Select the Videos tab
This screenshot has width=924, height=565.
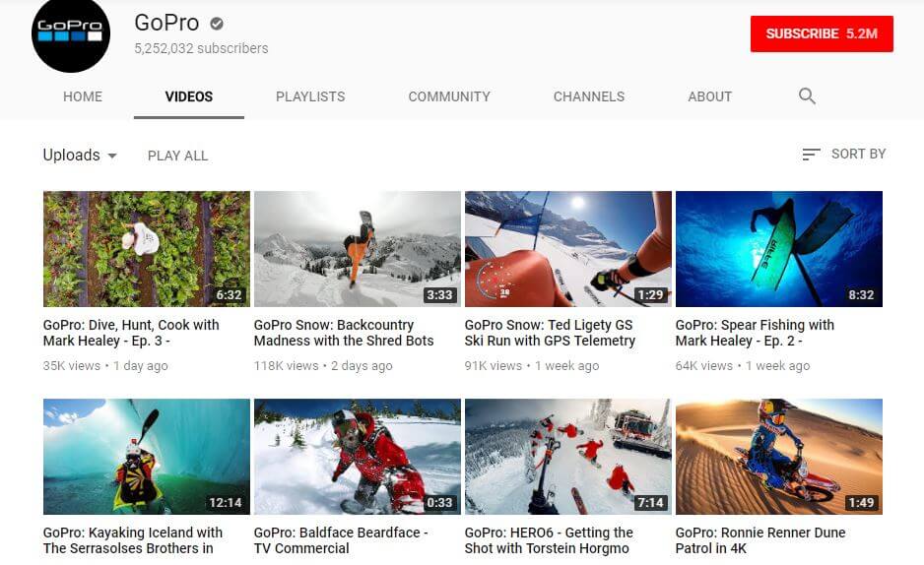(x=188, y=96)
